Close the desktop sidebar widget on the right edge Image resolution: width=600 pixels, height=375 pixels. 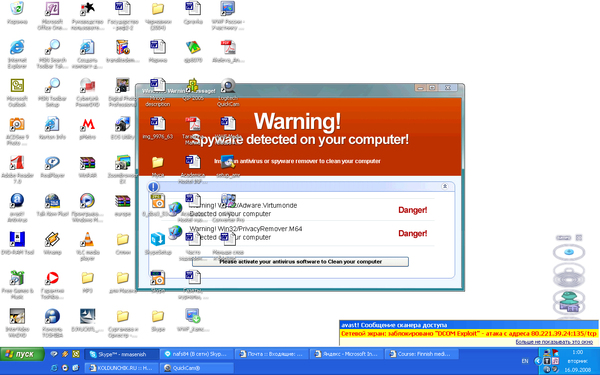coord(579,238)
